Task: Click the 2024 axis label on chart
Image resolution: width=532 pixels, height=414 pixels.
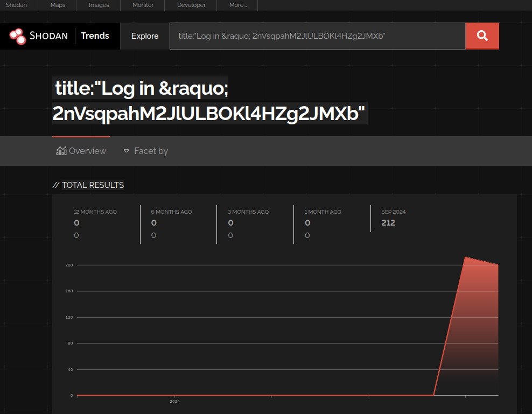Action: tap(174, 402)
